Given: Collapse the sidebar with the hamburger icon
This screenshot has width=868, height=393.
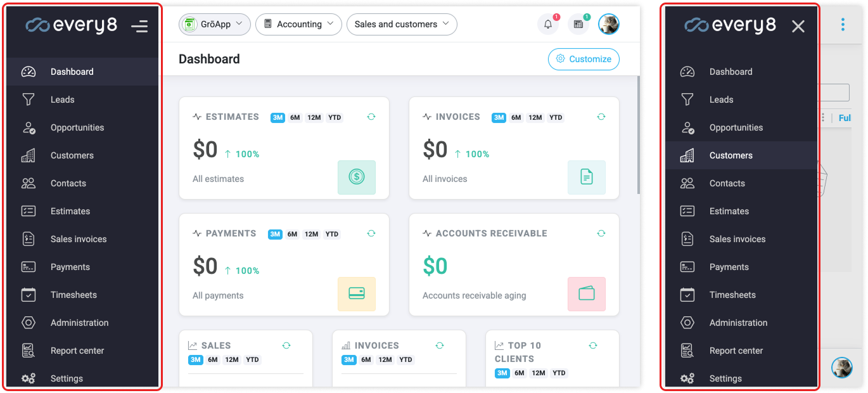Looking at the screenshot, I should pos(139,26).
